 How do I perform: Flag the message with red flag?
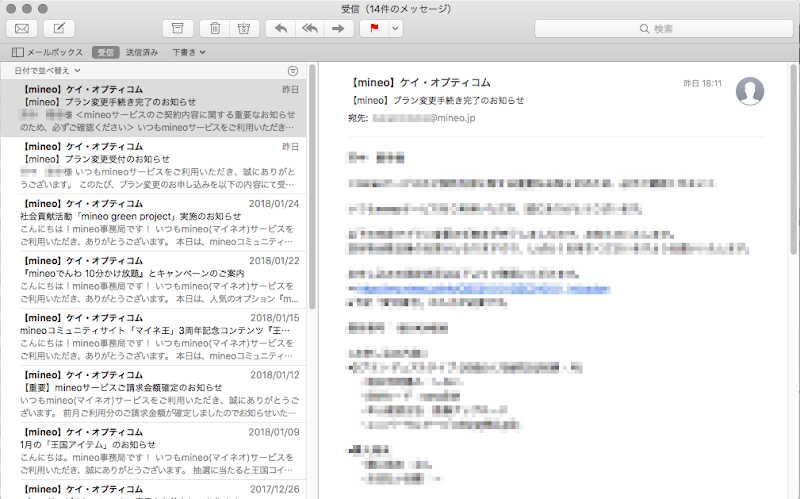[x=374, y=29]
